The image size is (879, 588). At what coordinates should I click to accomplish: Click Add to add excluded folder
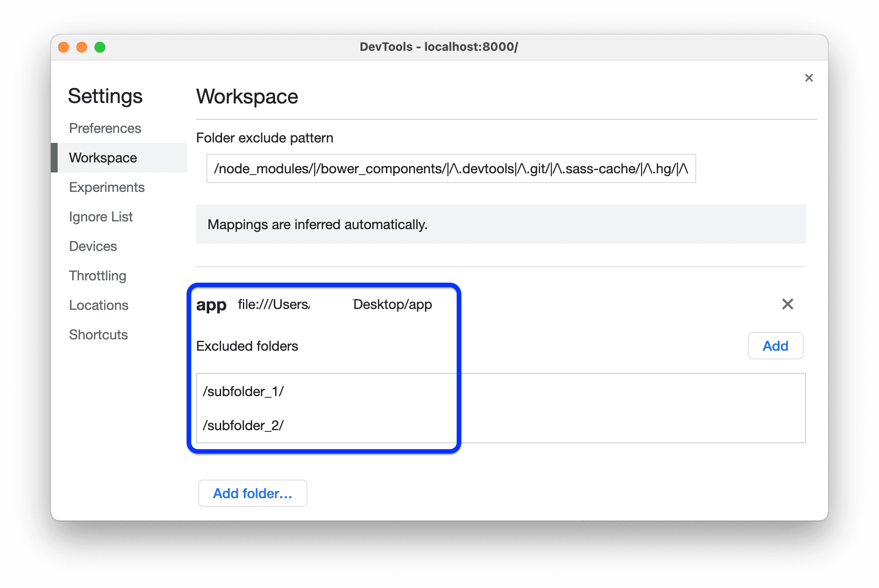click(775, 346)
